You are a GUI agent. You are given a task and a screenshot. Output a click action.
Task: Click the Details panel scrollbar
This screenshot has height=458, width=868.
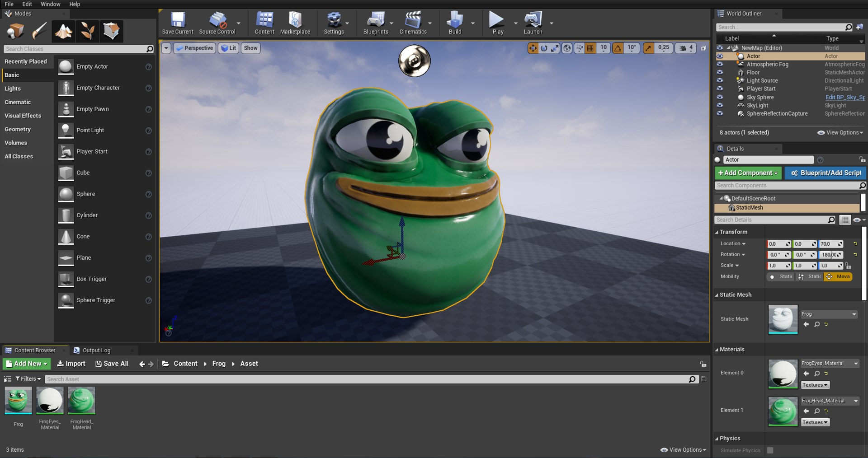click(864, 264)
